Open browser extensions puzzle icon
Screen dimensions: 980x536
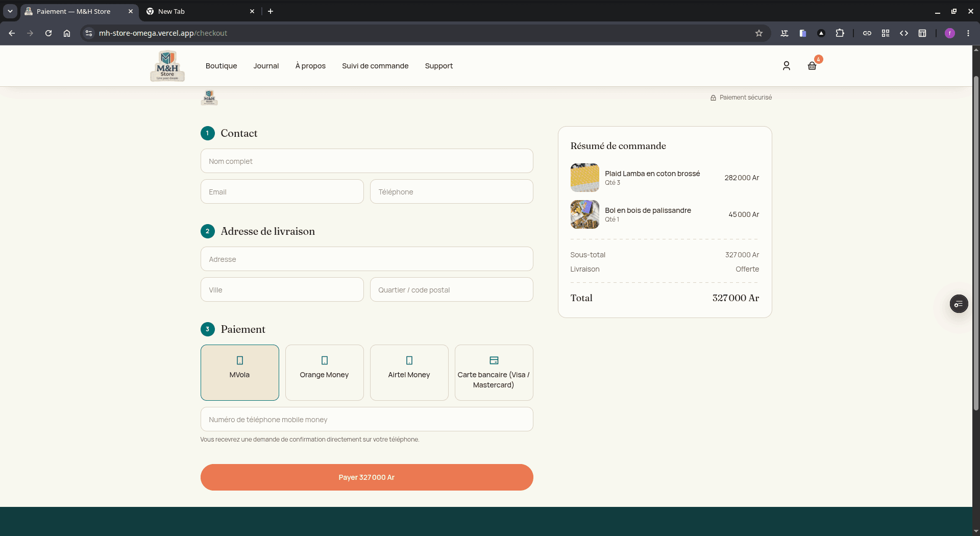click(840, 33)
